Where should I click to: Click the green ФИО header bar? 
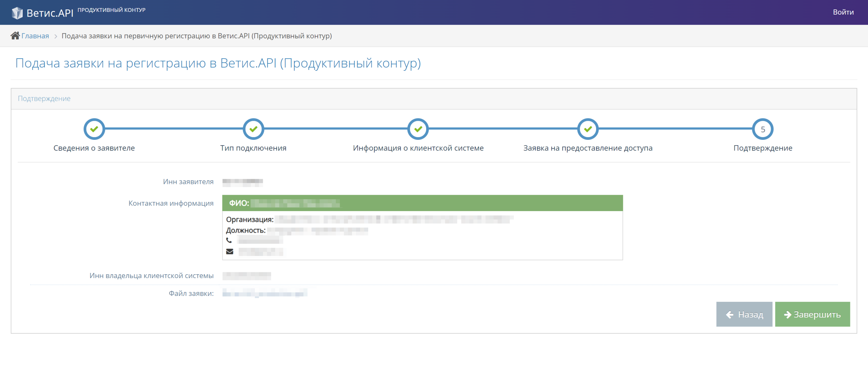(x=422, y=203)
